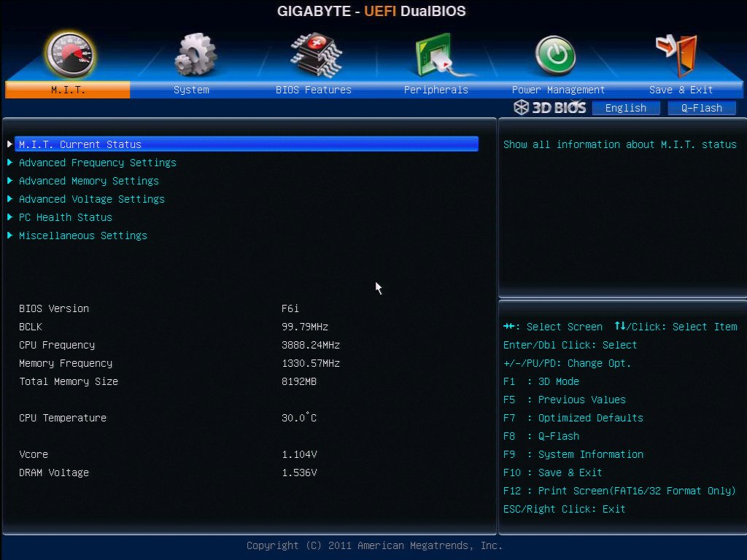Viewport: 747px width, 560px height.
Task: Click the Save & Exit door icon
Action: [677, 51]
